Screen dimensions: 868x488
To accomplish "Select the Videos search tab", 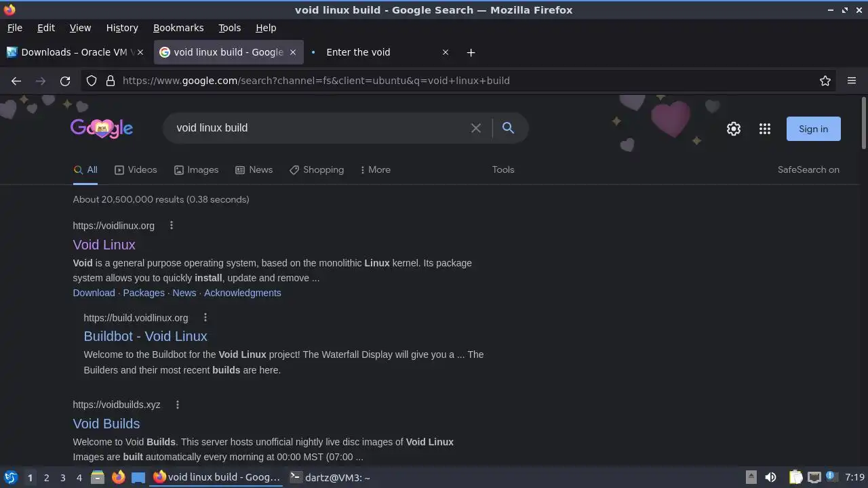I will (136, 170).
